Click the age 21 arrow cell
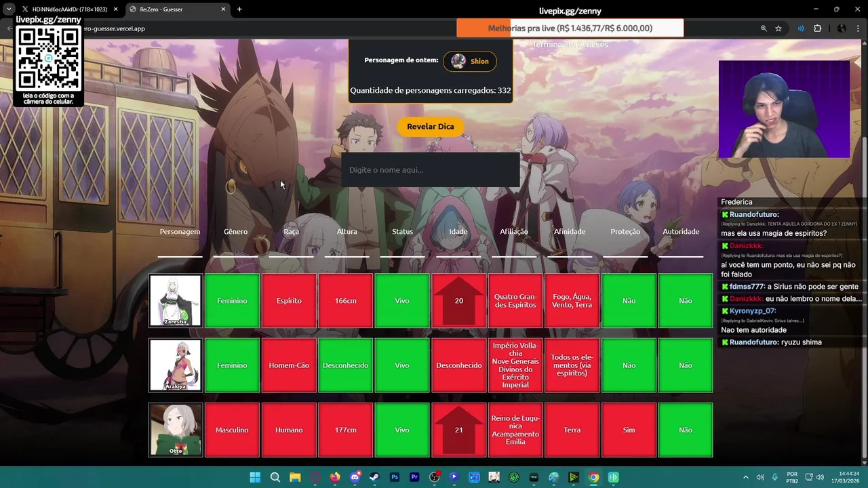 pyautogui.click(x=459, y=430)
